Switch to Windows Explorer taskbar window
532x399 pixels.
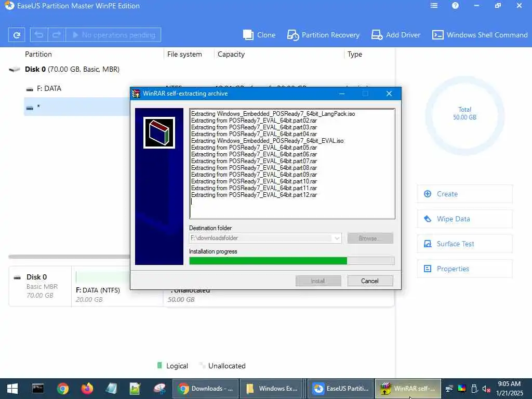coord(272,389)
